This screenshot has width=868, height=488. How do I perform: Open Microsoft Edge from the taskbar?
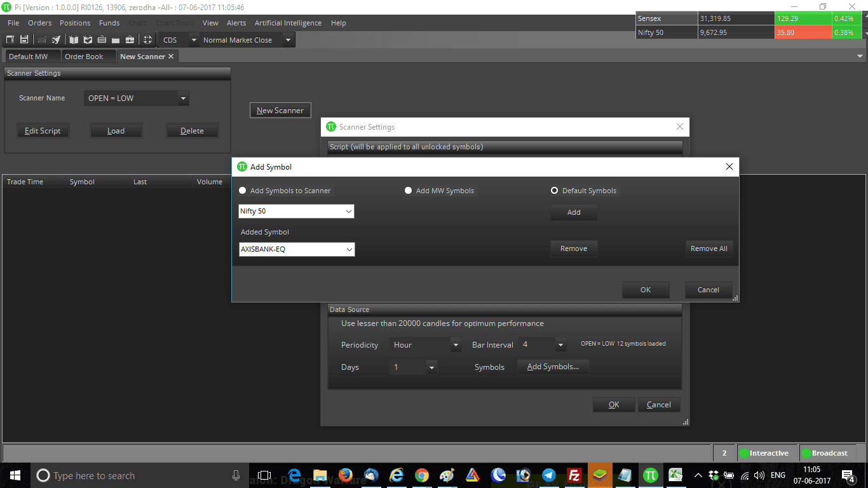294,475
